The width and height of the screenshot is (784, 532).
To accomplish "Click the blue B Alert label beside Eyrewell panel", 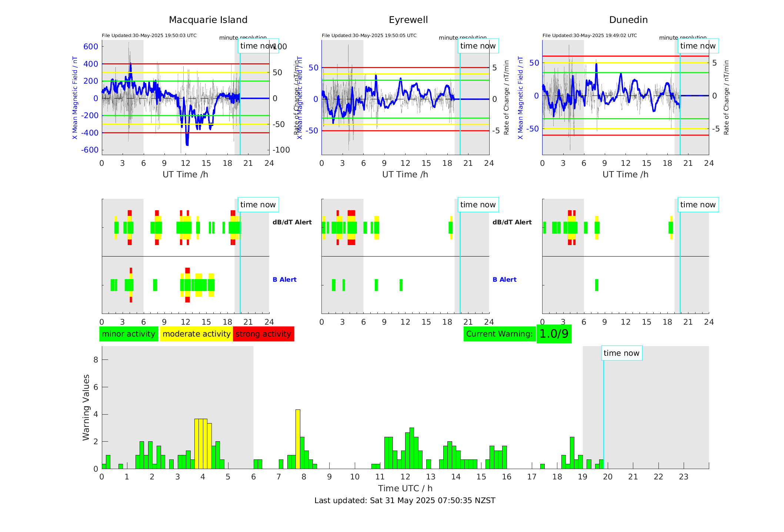I will point(504,280).
